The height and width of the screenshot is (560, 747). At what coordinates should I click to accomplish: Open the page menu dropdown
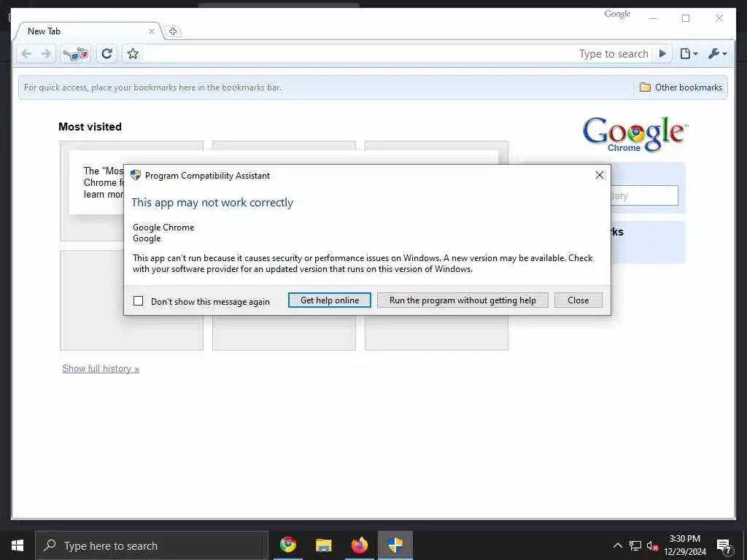pyautogui.click(x=689, y=54)
